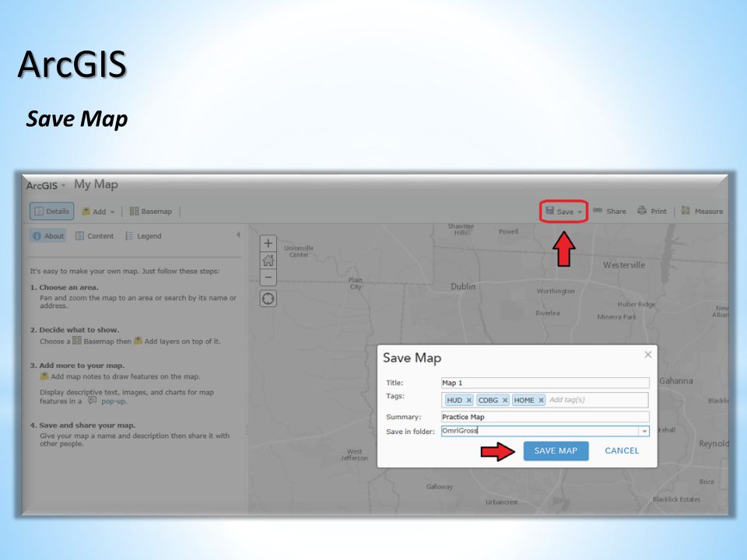Open the Add layers dropdown
This screenshot has height=560, width=747.
[98, 212]
